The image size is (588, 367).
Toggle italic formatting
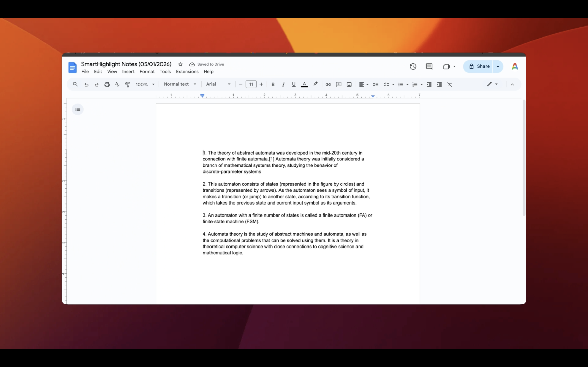[283, 84]
